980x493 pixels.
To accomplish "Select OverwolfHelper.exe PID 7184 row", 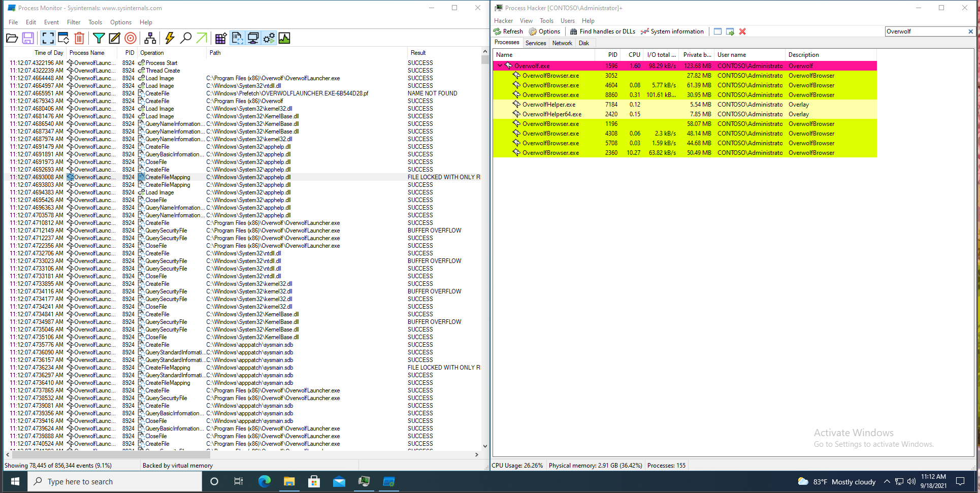I will click(x=684, y=105).
